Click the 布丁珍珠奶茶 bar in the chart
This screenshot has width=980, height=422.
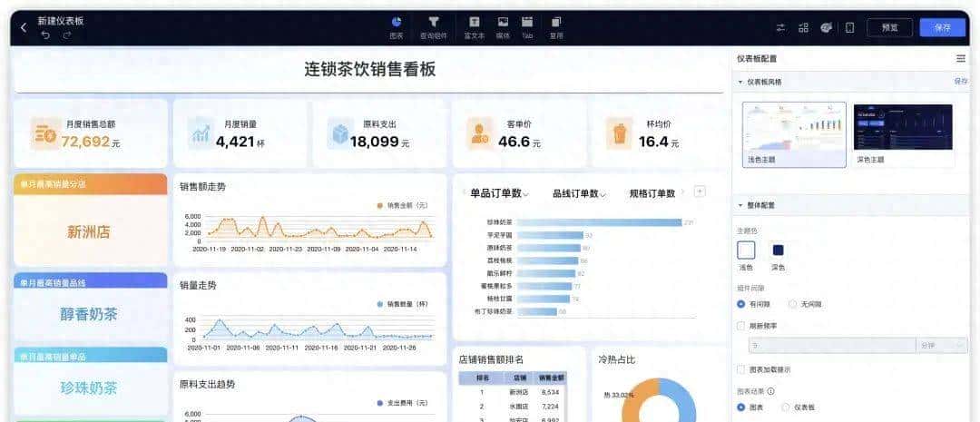(x=536, y=310)
